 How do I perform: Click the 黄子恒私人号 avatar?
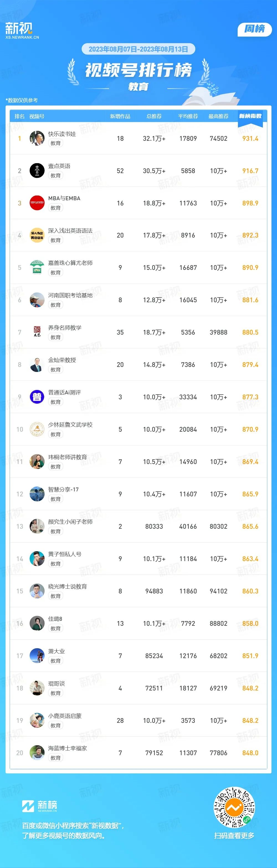pos(37,559)
